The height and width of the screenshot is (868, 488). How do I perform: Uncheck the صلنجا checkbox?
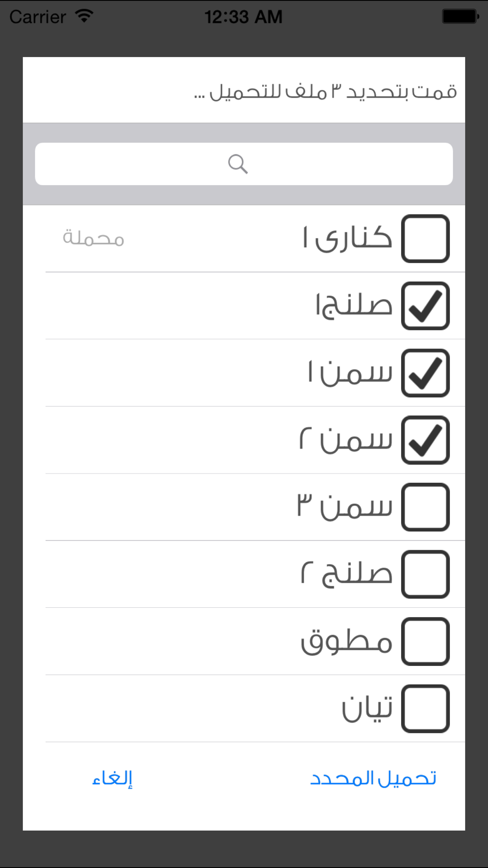pyautogui.click(x=425, y=306)
